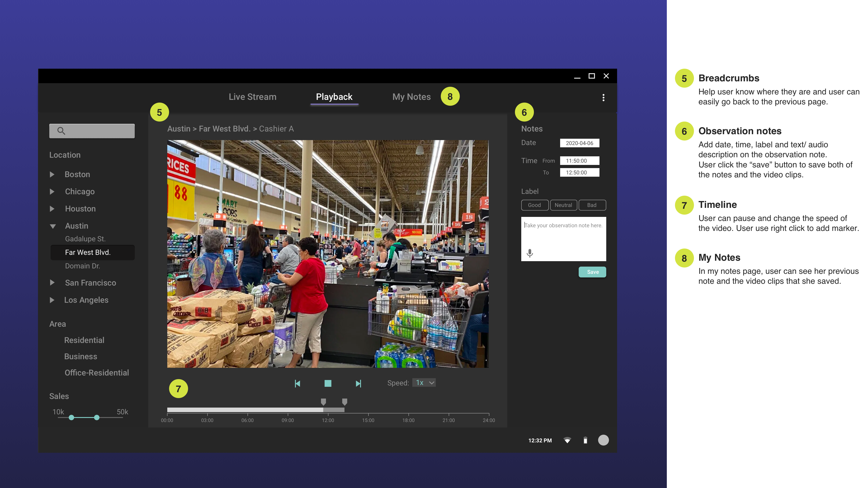Screen dimensions: 868x488
Task: Open the three-dot overflow menu
Action: (603, 98)
